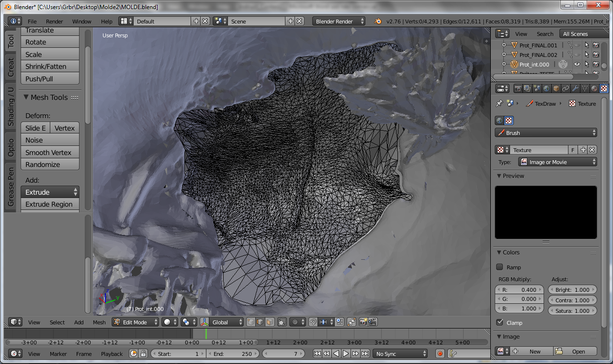Expand Prot_FINAL.001 in outliner

click(x=504, y=45)
